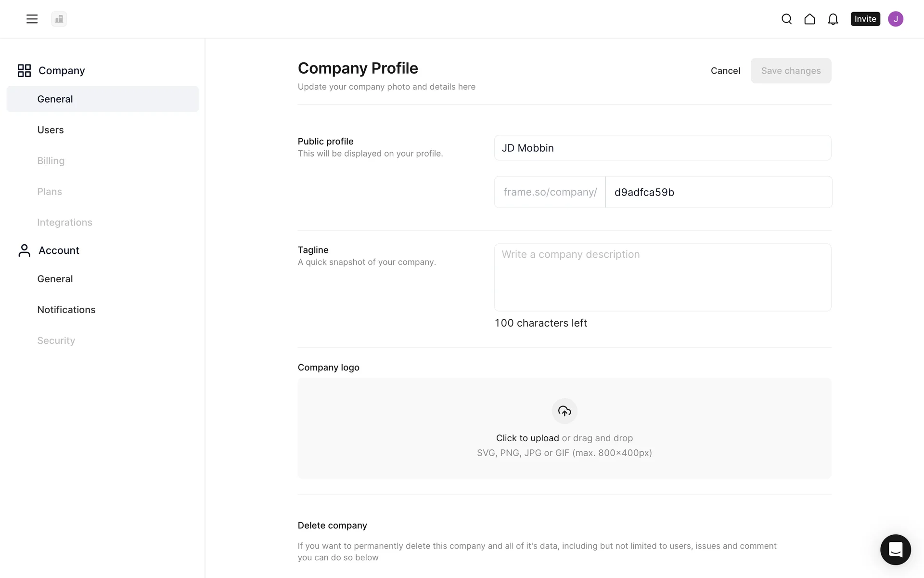Click the Save changes button
Viewport: 924px width, 578px height.
point(791,71)
